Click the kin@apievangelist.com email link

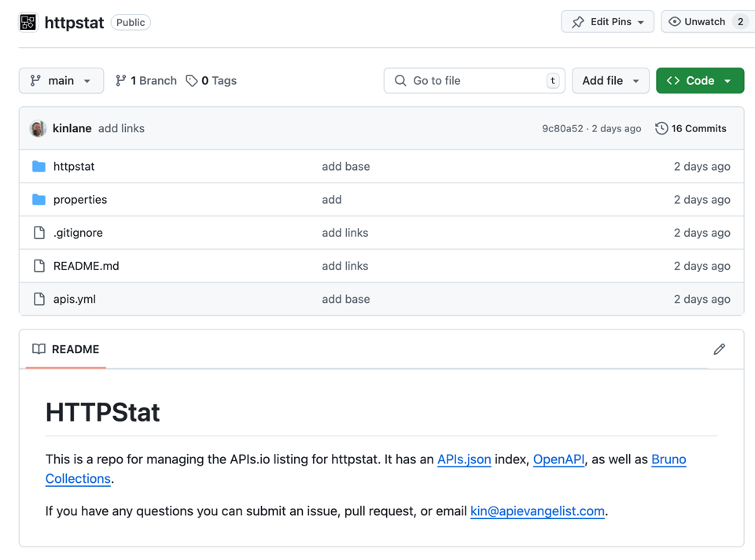537,511
